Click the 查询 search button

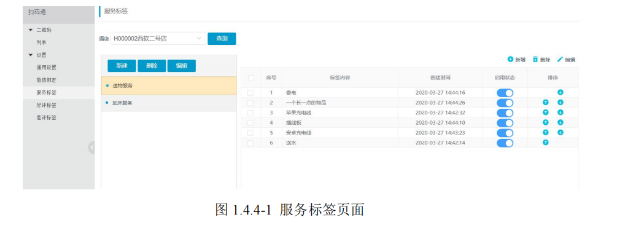pos(222,39)
